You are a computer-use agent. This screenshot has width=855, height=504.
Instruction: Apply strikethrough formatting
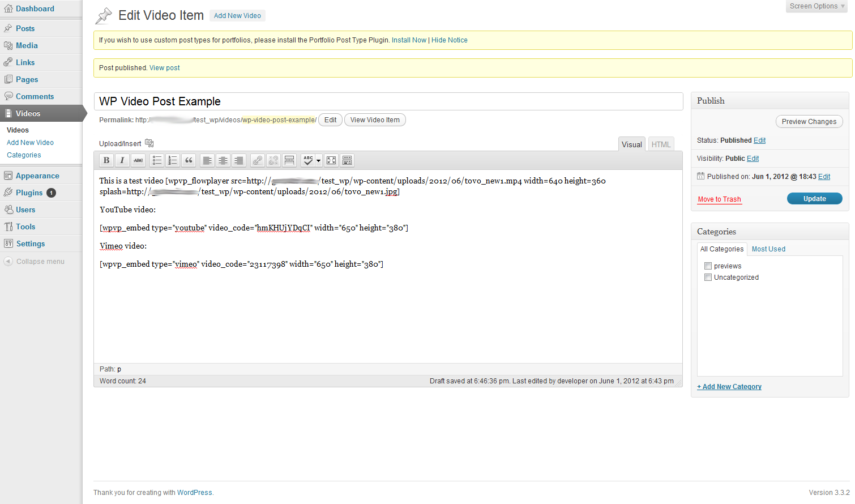click(x=138, y=160)
